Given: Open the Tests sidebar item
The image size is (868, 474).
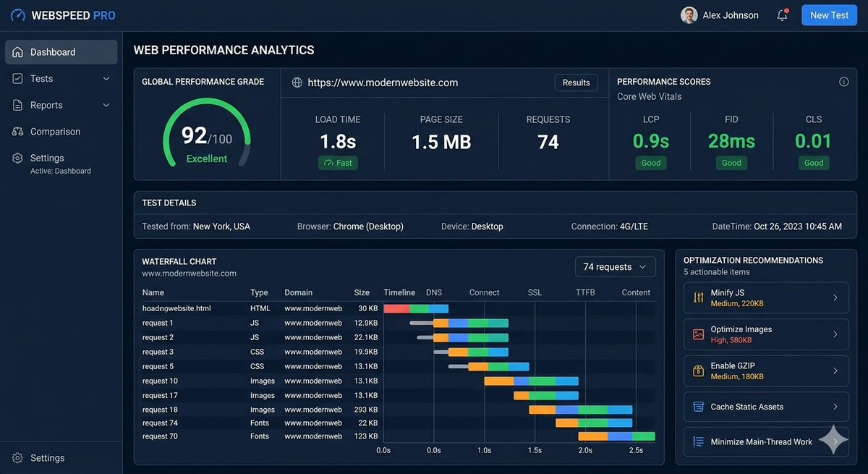Looking at the screenshot, I should click(61, 78).
